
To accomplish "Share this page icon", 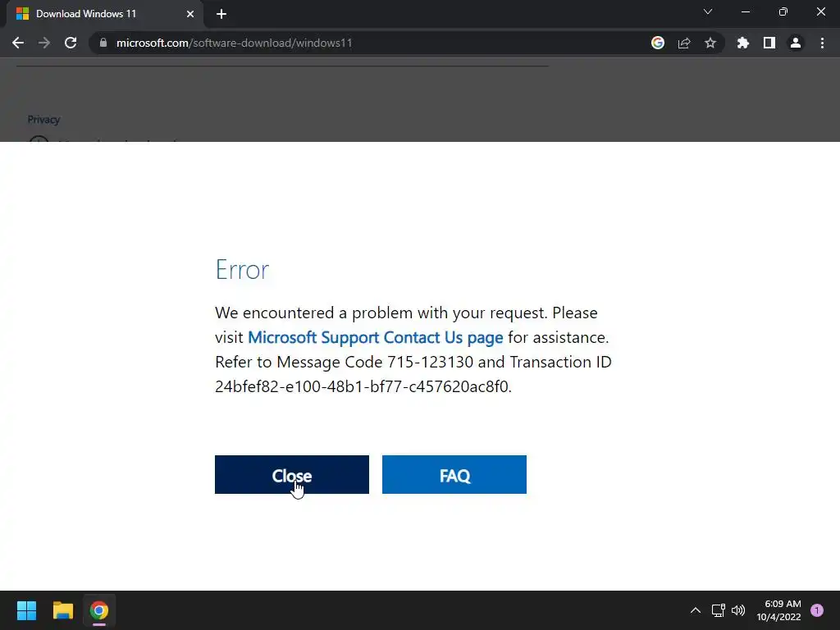I will pos(684,43).
